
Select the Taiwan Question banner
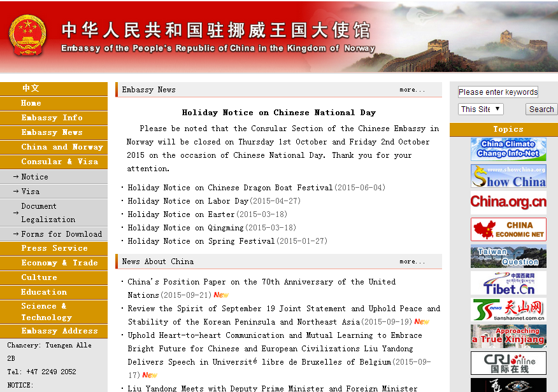coord(508,256)
